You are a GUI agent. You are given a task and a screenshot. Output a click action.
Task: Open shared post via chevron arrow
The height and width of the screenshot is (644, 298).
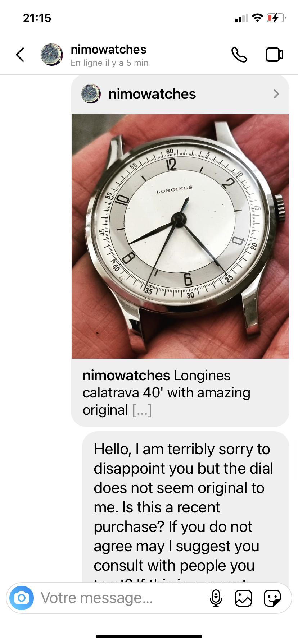coord(276,94)
